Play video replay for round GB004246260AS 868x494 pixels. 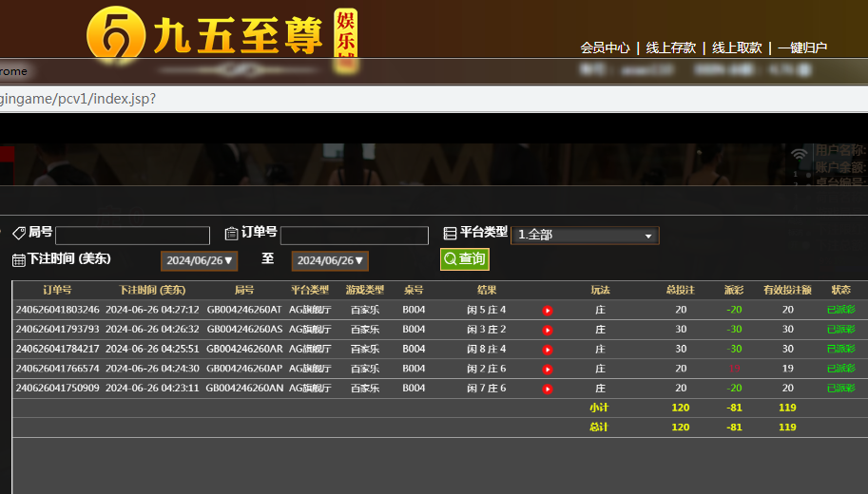click(548, 330)
